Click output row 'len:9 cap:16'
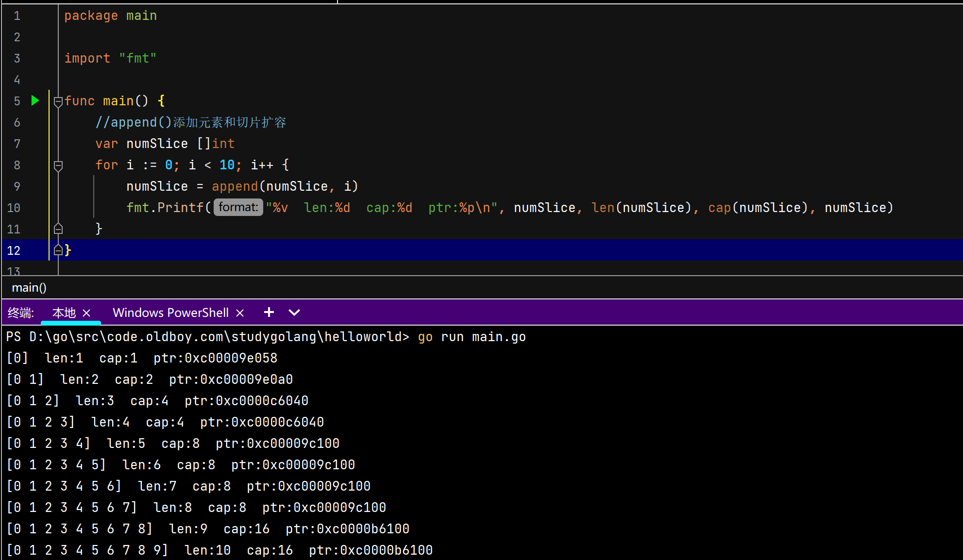 [x=208, y=529]
